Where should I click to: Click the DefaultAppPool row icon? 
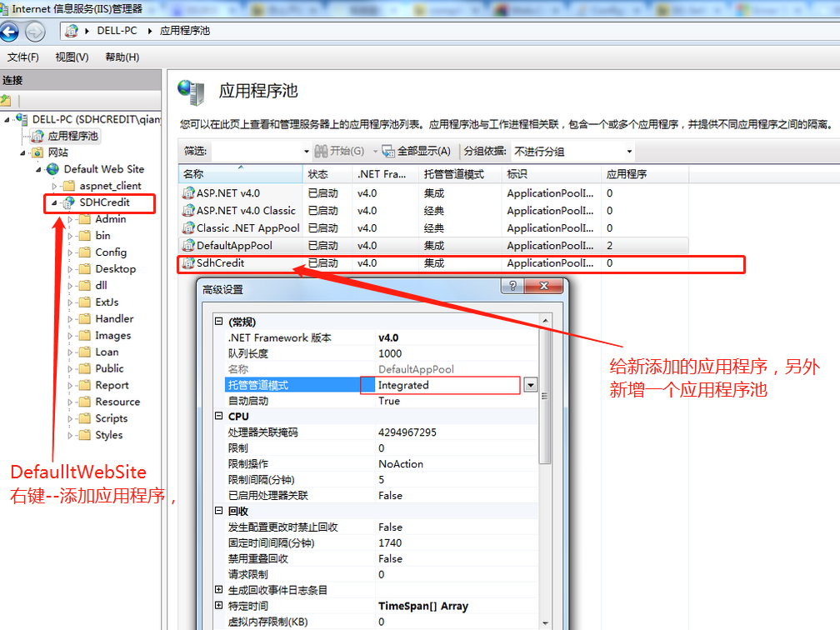pyautogui.click(x=188, y=246)
